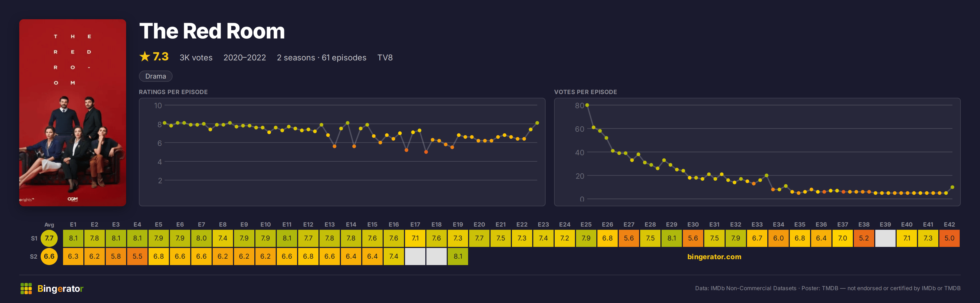The width and height of the screenshot is (980, 303).
Task: Select the first point in votes chart
Action: (x=587, y=105)
